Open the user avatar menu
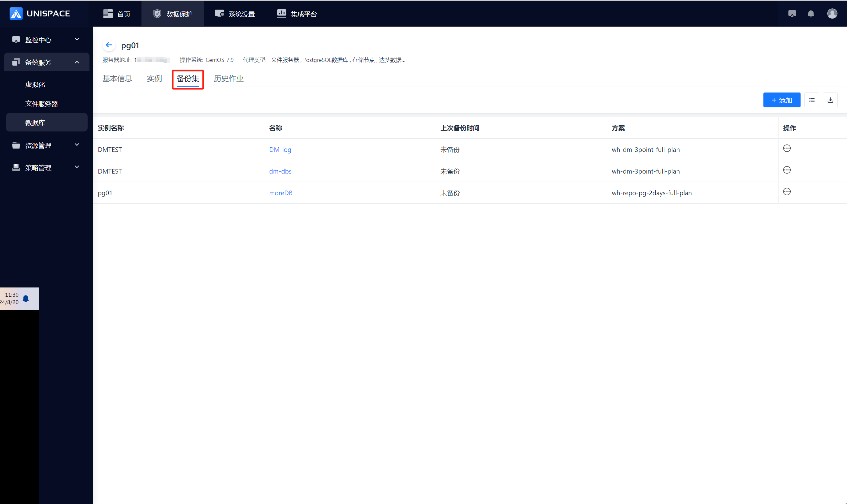847x504 pixels. click(832, 14)
